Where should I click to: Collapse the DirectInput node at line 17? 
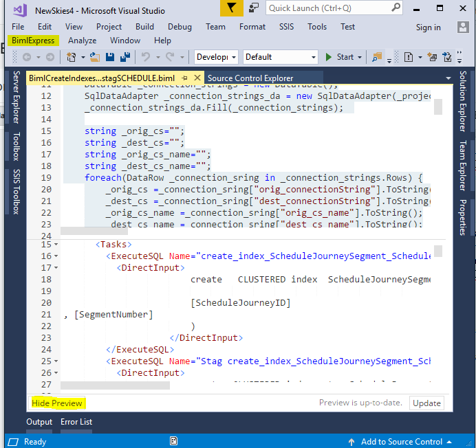click(56, 267)
